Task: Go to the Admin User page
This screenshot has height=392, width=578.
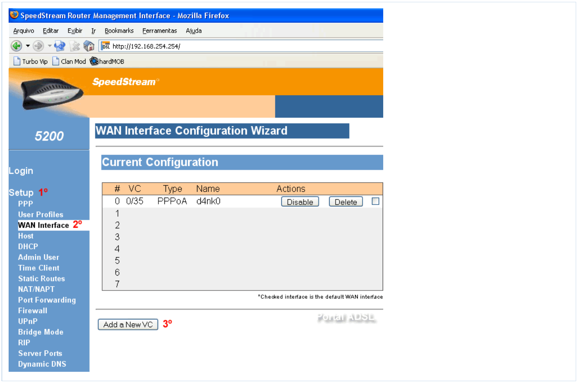Action: click(39, 257)
